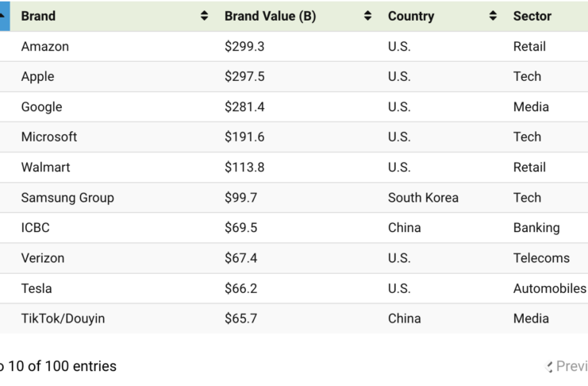
Task: Click the blue sort arrow at far left
Action: 4,16
